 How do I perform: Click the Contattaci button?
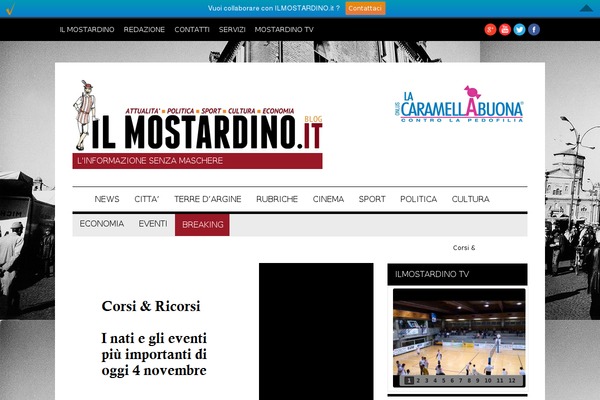365,8
